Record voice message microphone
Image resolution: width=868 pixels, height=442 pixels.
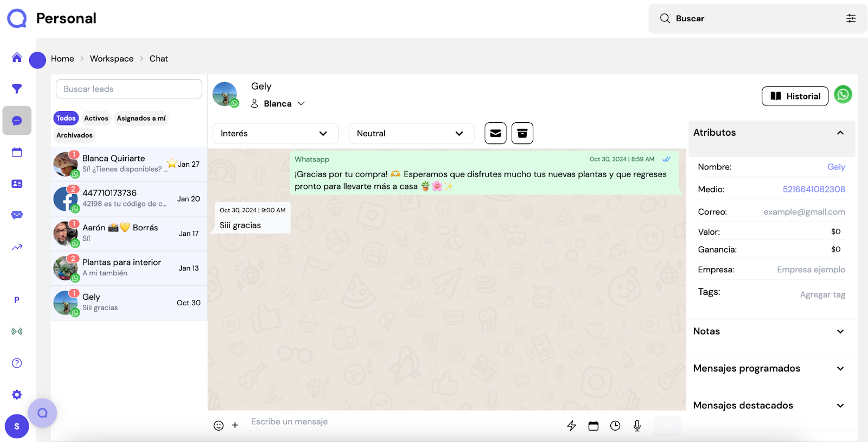637,425
